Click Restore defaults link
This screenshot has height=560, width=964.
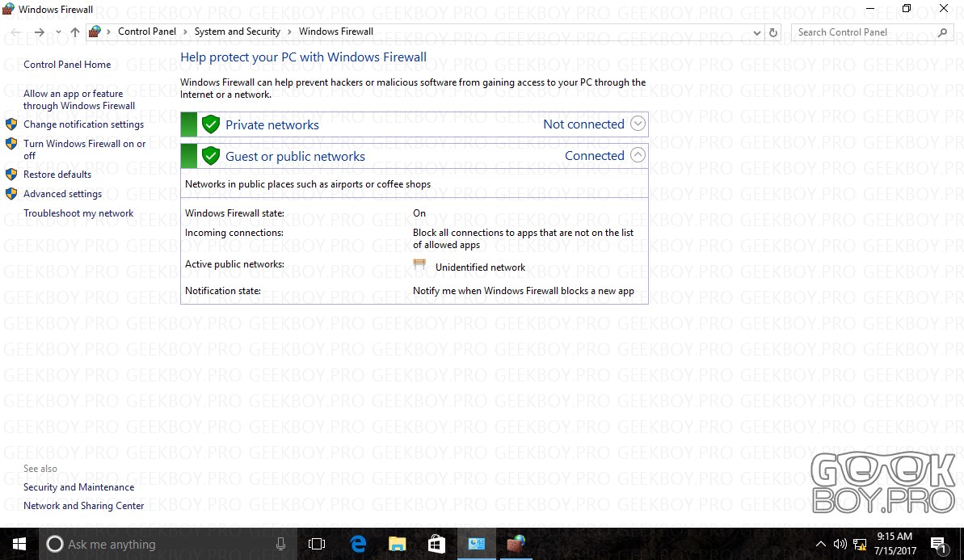pos(57,175)
